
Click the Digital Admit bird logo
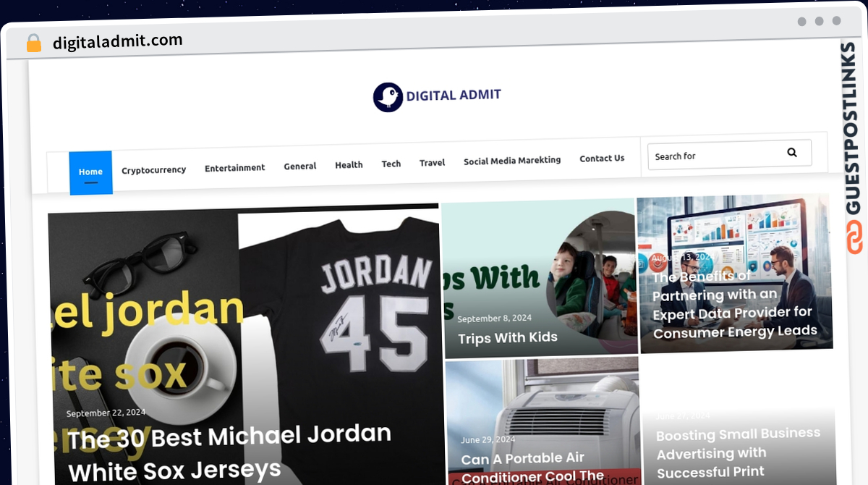pos(388,97)
